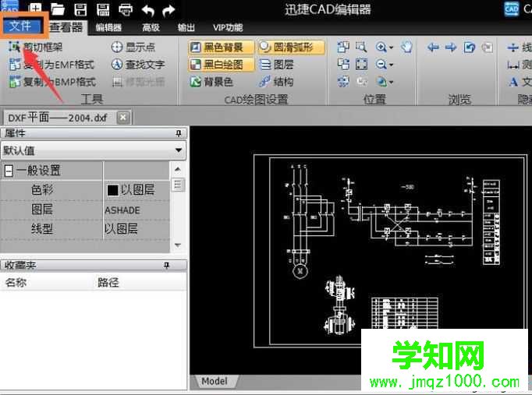Redo the last action

(168, 10)
